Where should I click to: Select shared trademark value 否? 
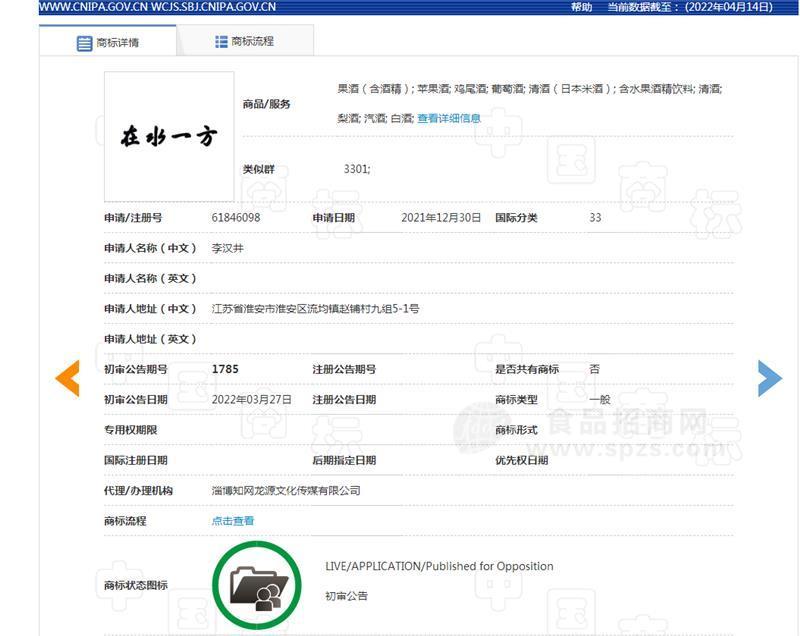coord(594,369)
